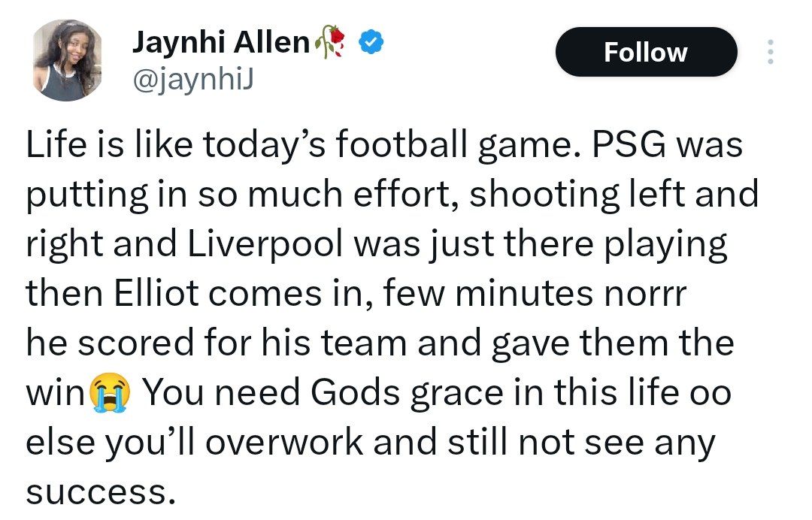Click the word PSG in the tweet
Image resolution: width=812 pixels, height=520 pixels.
(x=629, y=144)
